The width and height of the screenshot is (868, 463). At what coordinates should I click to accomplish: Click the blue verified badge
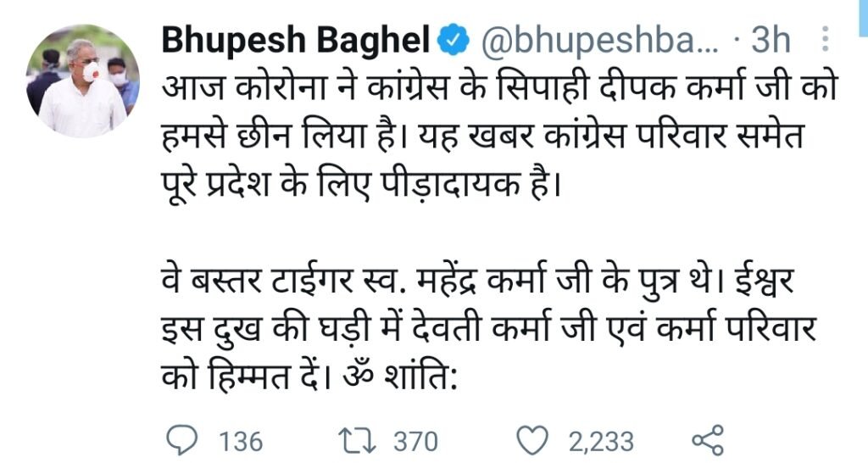452,39
